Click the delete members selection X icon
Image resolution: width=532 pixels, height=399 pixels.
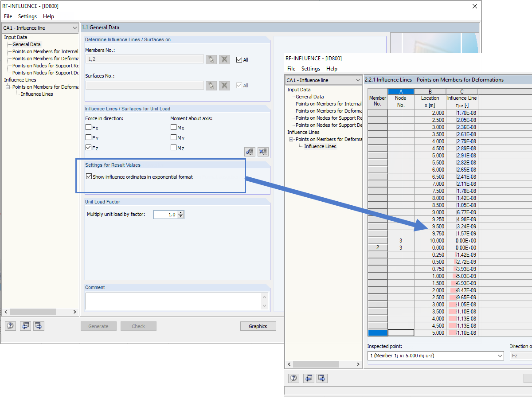[x=224, y=59]
